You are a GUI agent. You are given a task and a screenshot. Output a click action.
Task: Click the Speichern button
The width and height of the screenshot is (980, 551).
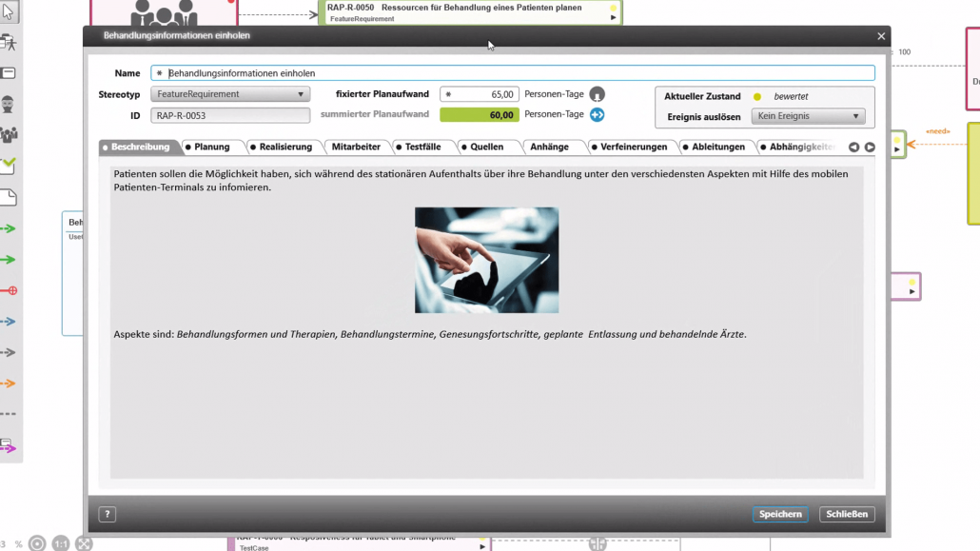[x=780, y=514]
